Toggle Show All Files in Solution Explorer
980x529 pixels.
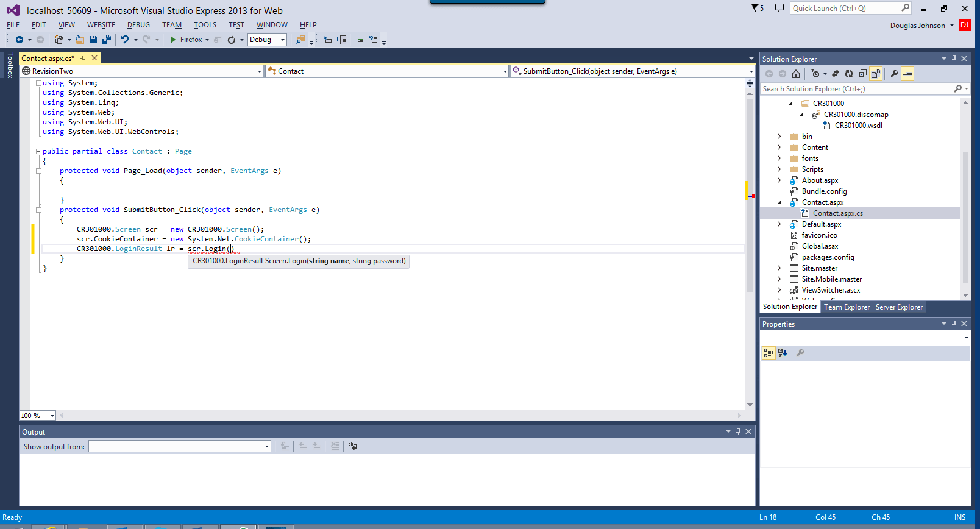coord(876,74)
